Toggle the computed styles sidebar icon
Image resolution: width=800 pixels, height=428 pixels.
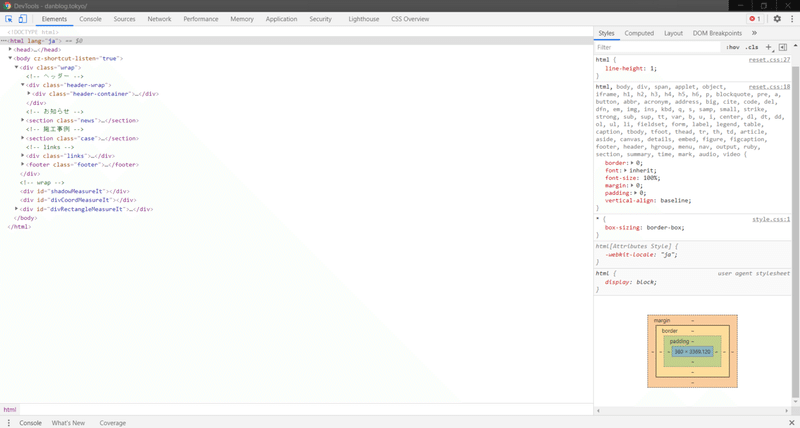pos(783,47)
